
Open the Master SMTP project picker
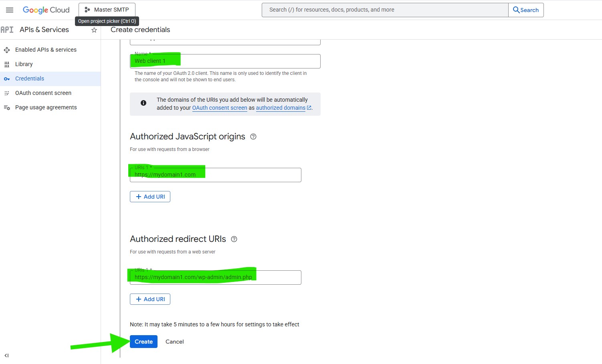(107, 10)
